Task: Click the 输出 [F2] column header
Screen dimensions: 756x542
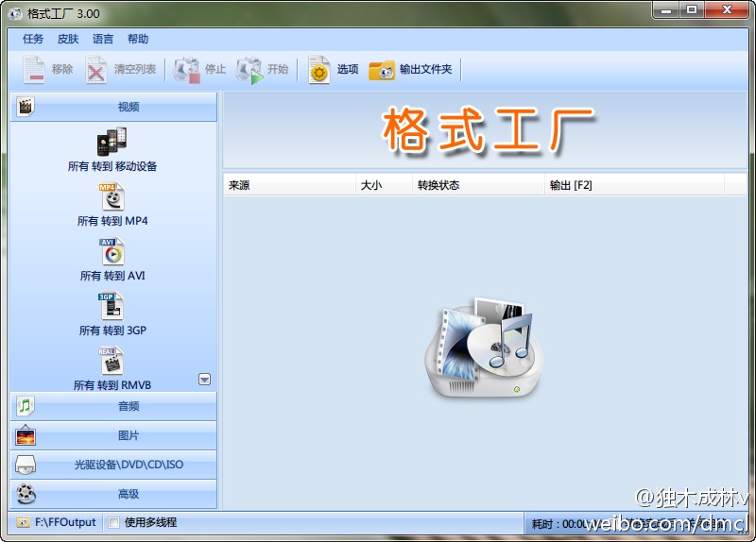Action: coord(634,185)
